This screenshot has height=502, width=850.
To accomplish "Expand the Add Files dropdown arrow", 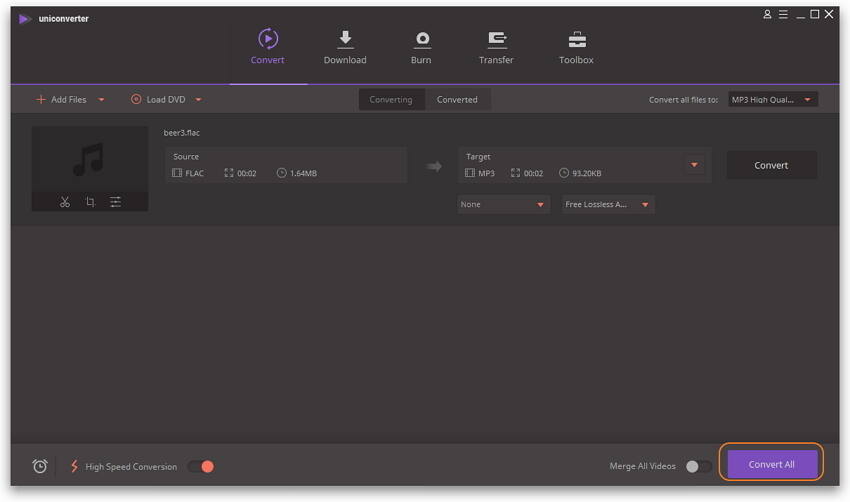I will (101, 100).
